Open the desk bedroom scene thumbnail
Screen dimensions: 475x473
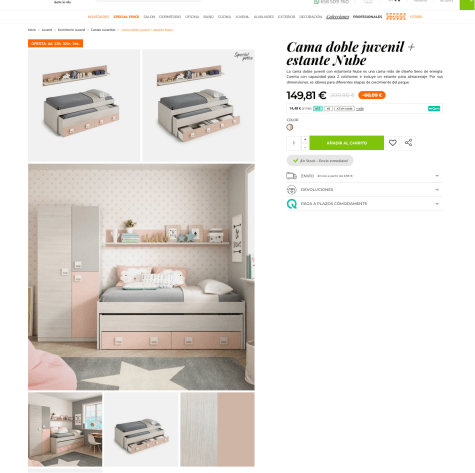pos(65,429)
